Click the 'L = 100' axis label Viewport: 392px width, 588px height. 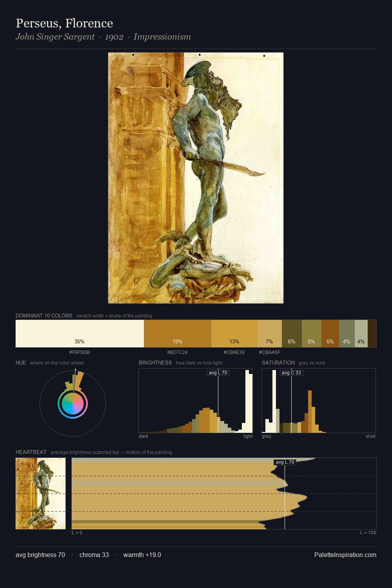(368, 533)
